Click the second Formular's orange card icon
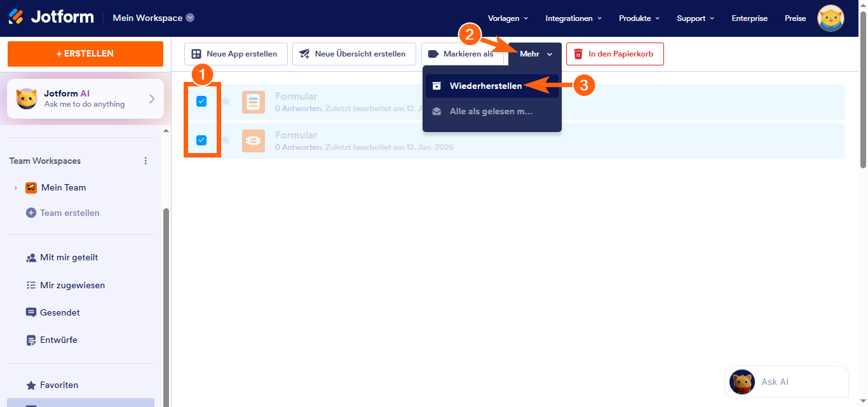868x407 pixels. [x=254, y=141]
